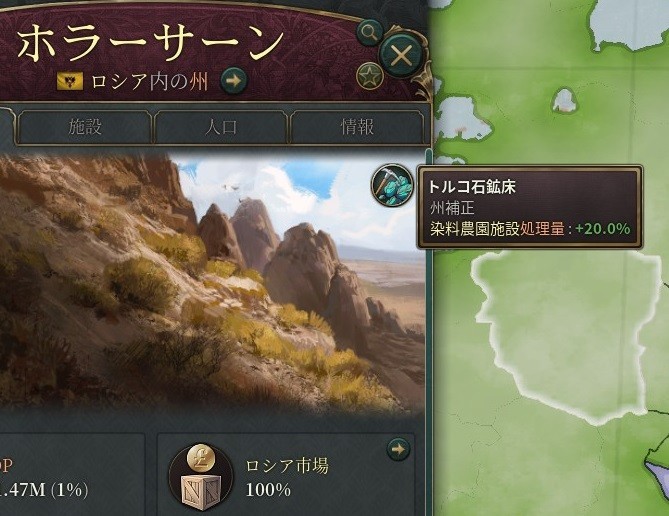Select the white-outlined state on the map
669x516 pixels.
[567, 333]
